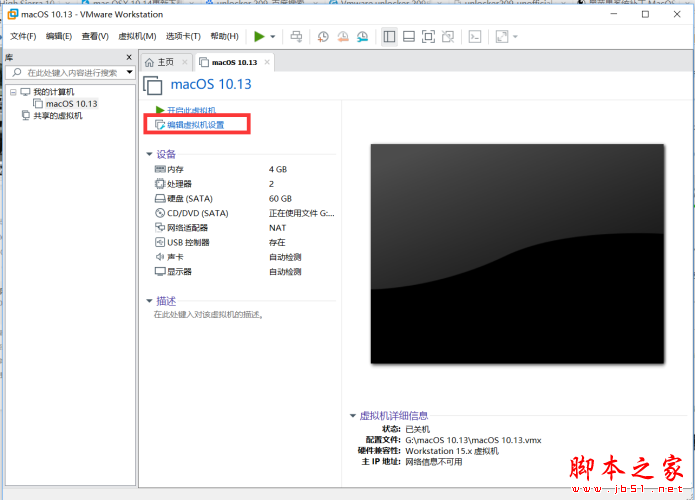Viewport: 695px width, 500px height.
Task: Toggle the library sidebar view icon
Action: (x=389, y=36)
